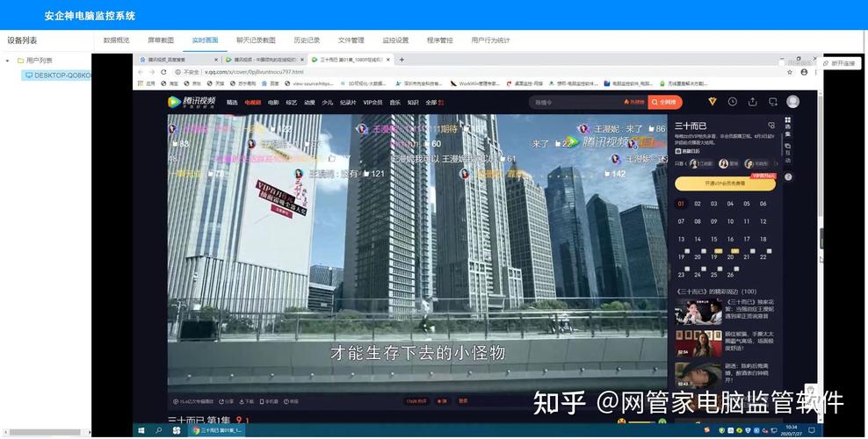868x439 pixels.
Task: Open the 聊天记录截图 tab
Action: (x=256, y=40)
